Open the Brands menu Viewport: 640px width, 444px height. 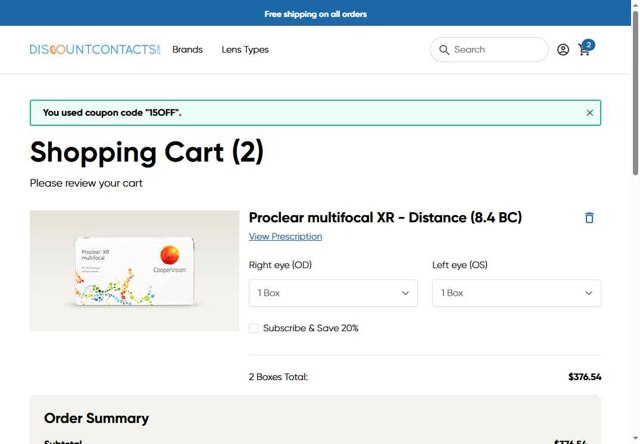(187, 50)
